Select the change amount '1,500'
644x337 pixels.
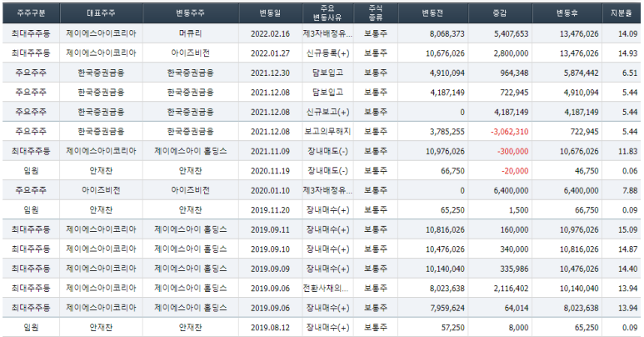pos(519,210)
